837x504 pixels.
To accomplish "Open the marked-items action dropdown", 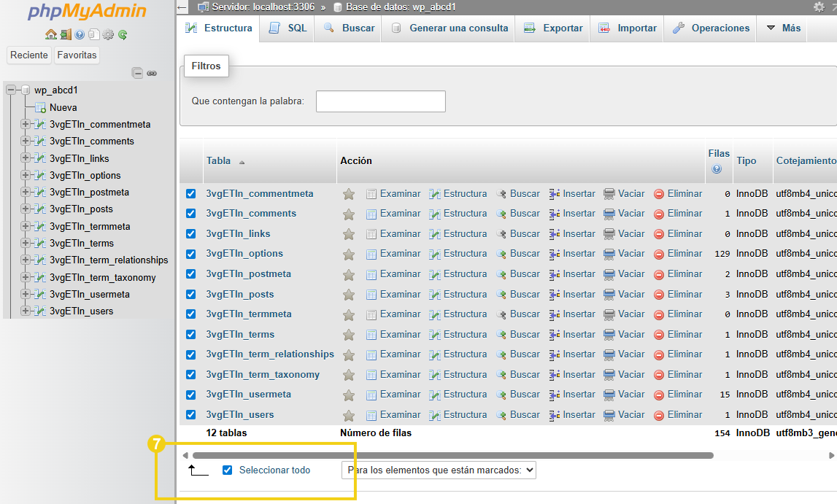I will tap(438, 470).
